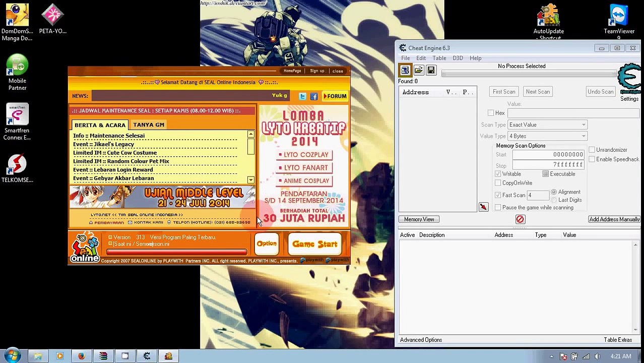Image resolution: width=644 pixels, height=363 pixels.
Task: Toggle the Writable checkbox
Action: click(x=498, y=174)
